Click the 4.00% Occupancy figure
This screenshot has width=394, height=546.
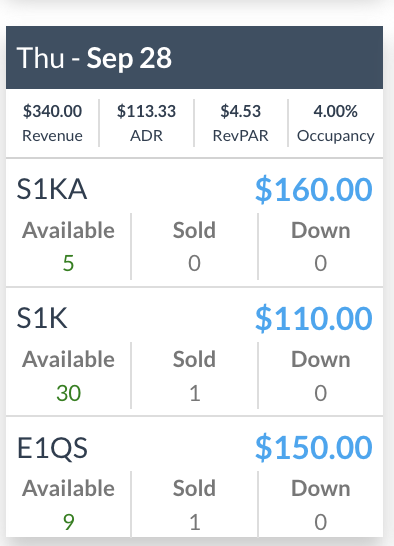(335, 111)
